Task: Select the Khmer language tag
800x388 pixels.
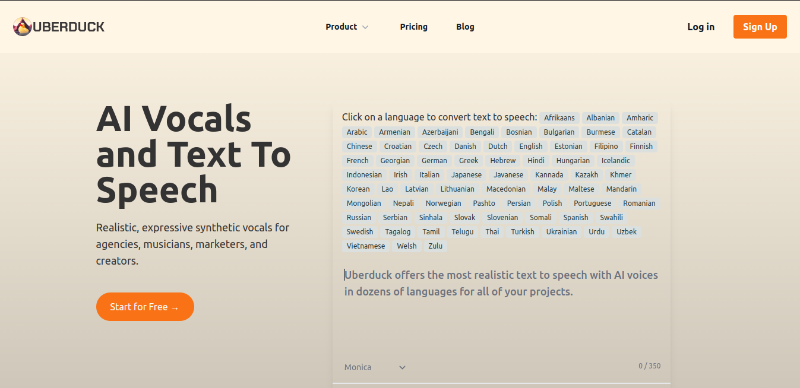Action: pyautogui.click(x=621, y=175)
